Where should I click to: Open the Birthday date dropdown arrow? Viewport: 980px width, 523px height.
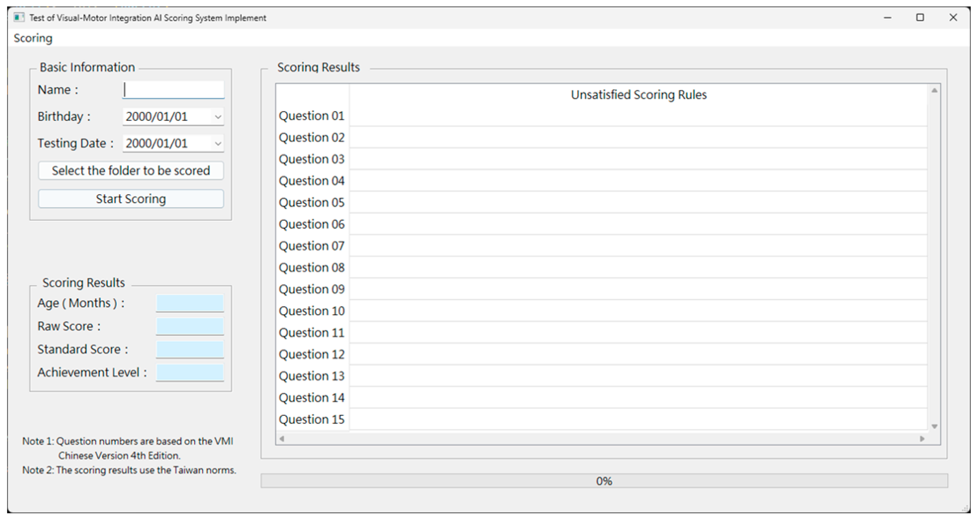pyautogui.click(x=218, y=117)
